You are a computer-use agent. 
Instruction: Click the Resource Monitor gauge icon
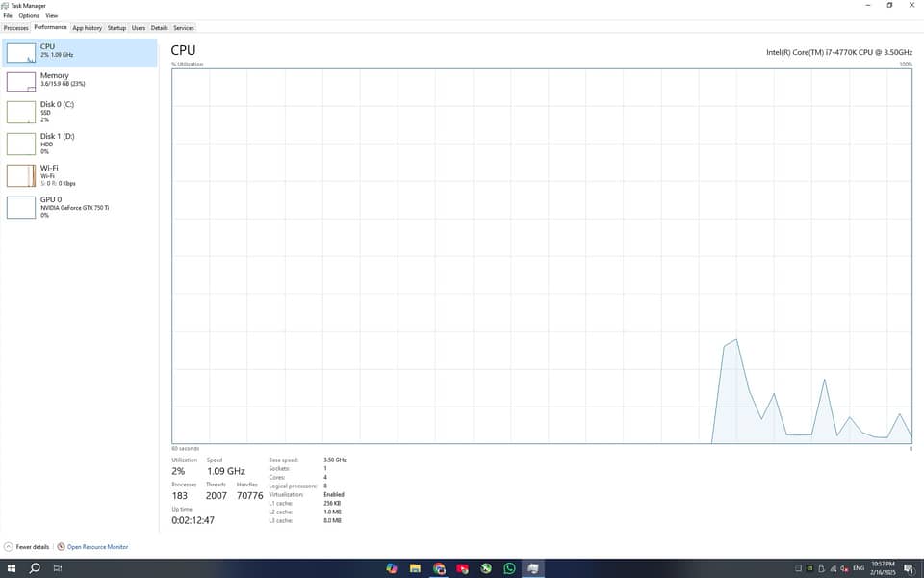(61, 547)
